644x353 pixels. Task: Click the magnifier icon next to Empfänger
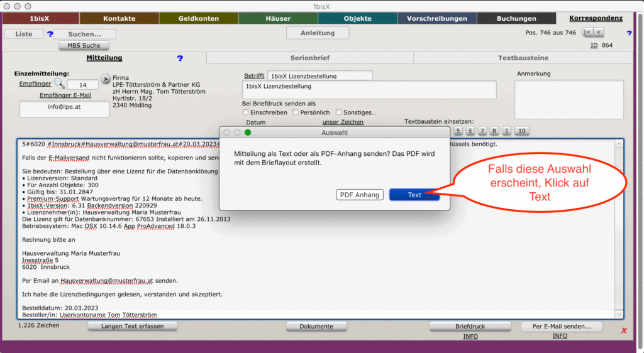pos(58,83)
